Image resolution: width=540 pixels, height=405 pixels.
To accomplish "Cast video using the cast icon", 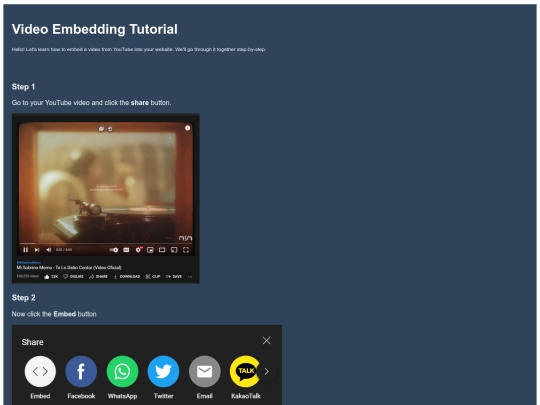I will point(174,250).
